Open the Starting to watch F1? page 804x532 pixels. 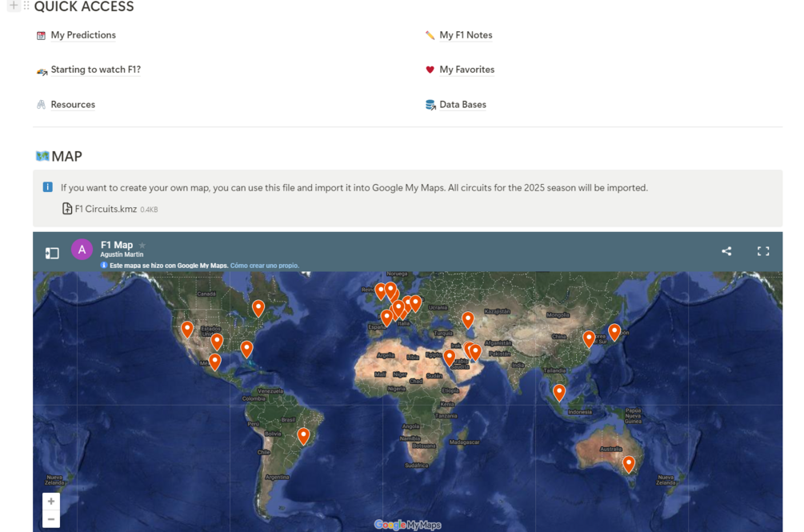click(x=95, y=69)
